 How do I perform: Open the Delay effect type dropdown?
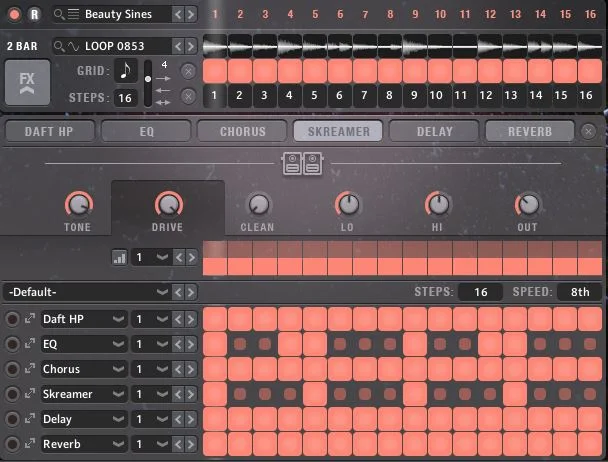[84, 419]
